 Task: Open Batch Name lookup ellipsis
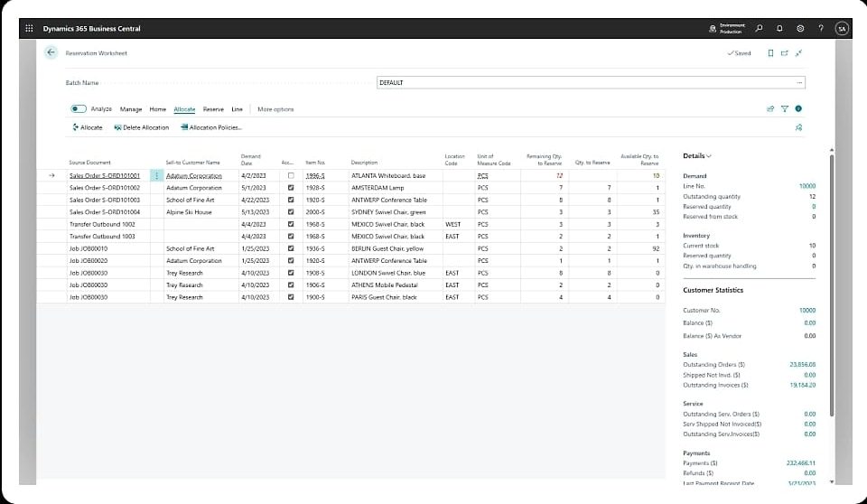pos(799,82)
